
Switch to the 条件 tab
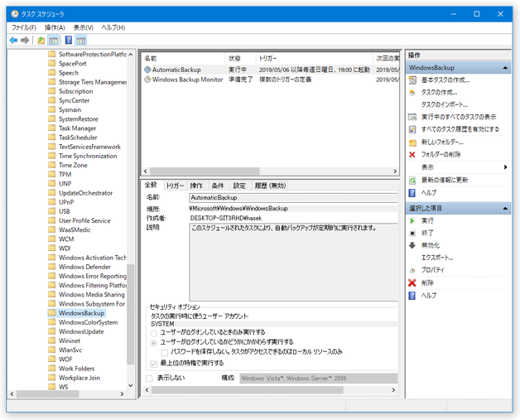218,186
